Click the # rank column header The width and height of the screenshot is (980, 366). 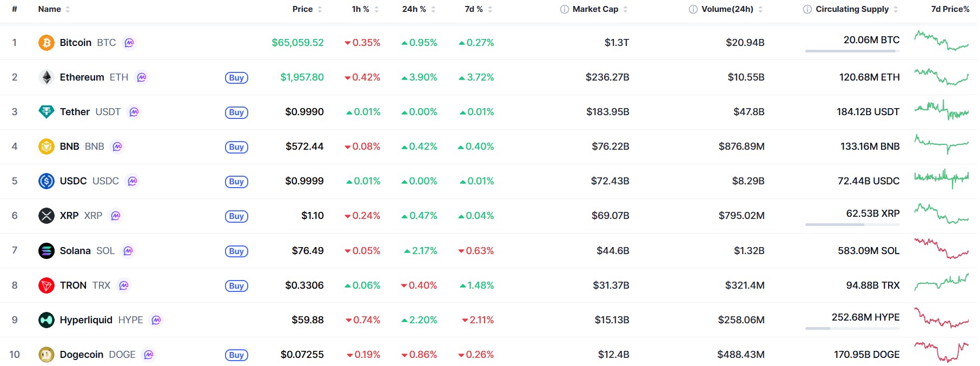(15, 9)
